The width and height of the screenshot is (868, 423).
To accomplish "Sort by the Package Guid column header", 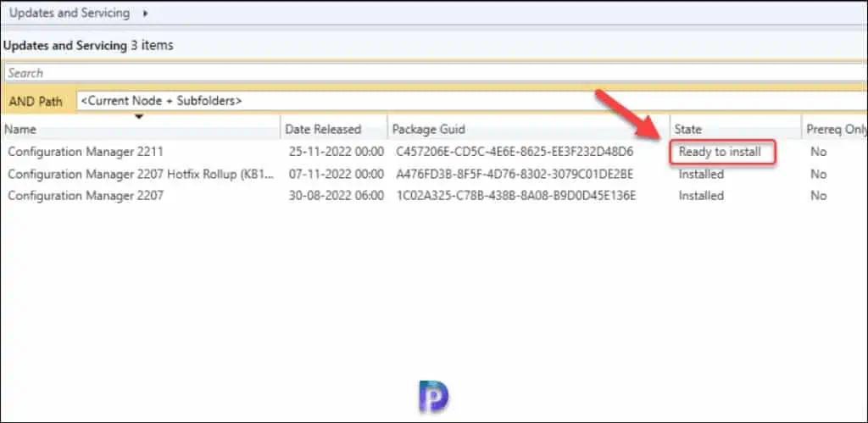I will click(529, 129).
